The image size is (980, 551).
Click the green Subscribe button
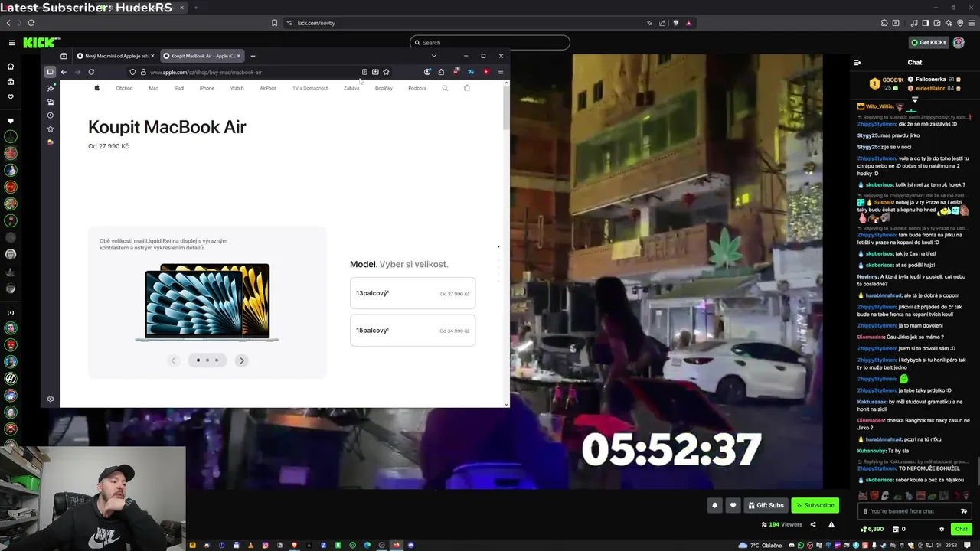point(815,505)
